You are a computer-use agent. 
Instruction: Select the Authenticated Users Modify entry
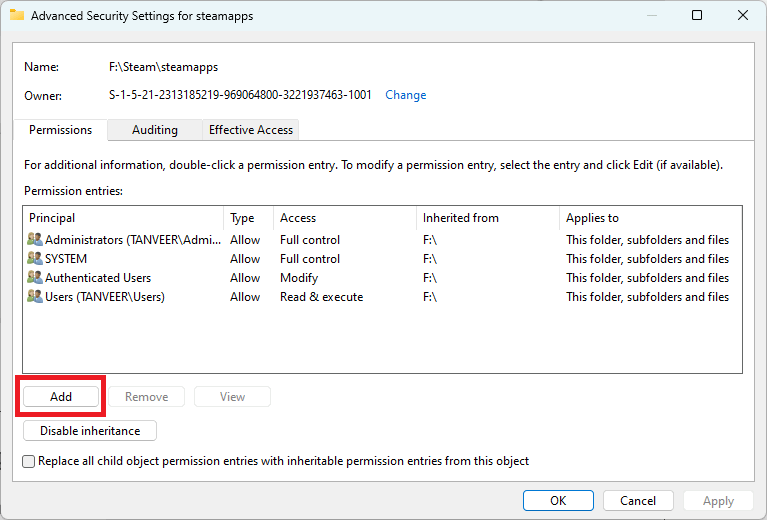pos(382,277)
